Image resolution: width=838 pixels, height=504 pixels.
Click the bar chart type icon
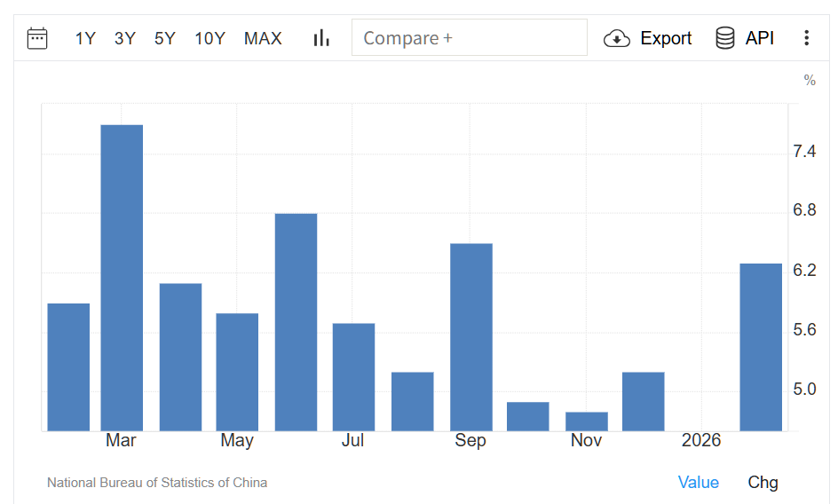tap(321, 38)
